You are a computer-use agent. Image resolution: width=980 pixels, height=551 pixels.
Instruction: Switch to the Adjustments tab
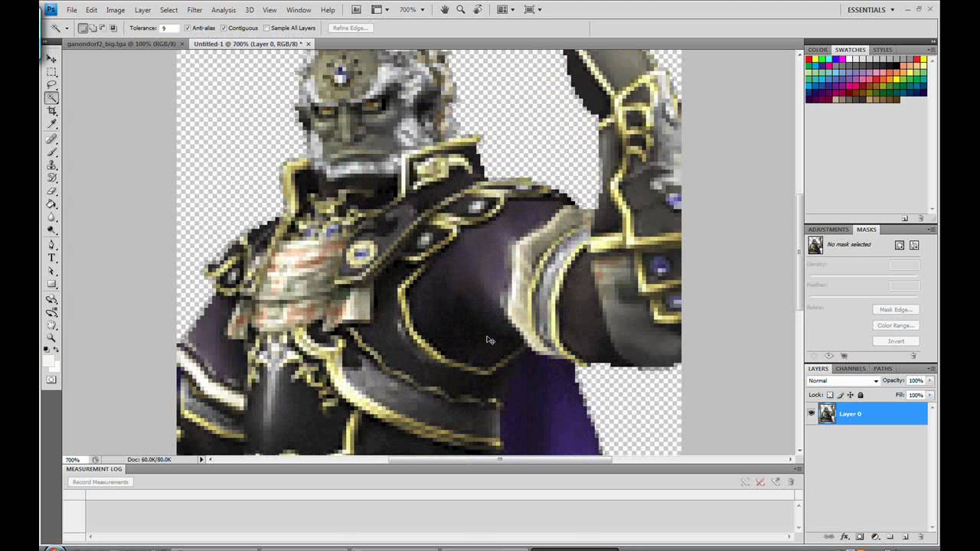click(x=828, y=230)
